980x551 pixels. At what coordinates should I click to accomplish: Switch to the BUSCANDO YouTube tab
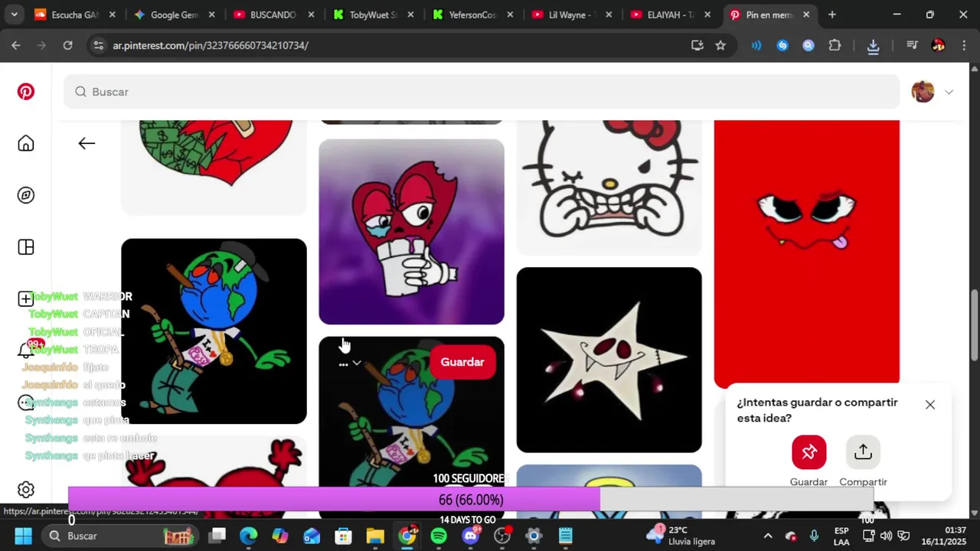[273, 15]
